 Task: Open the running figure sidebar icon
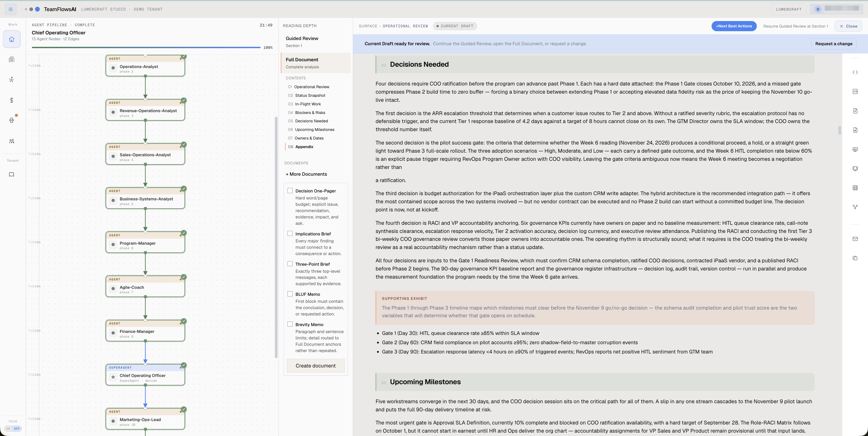[x=12, y=80]
